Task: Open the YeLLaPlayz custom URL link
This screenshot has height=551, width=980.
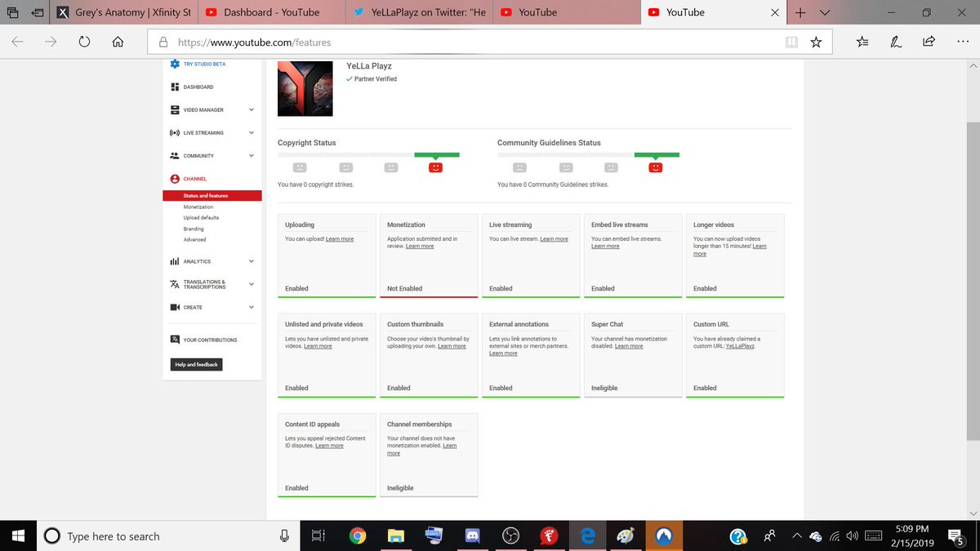Action: pyautogui.click(x=740, y=346)
